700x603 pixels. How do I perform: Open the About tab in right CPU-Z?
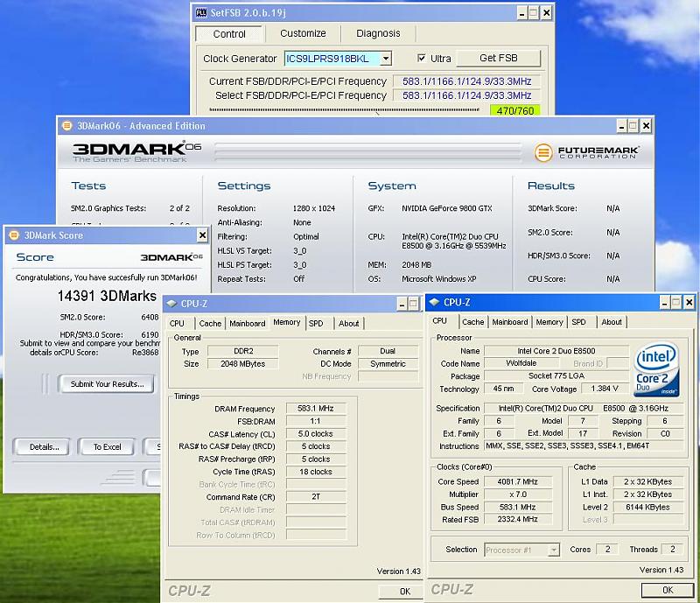[x=611, y=322]
